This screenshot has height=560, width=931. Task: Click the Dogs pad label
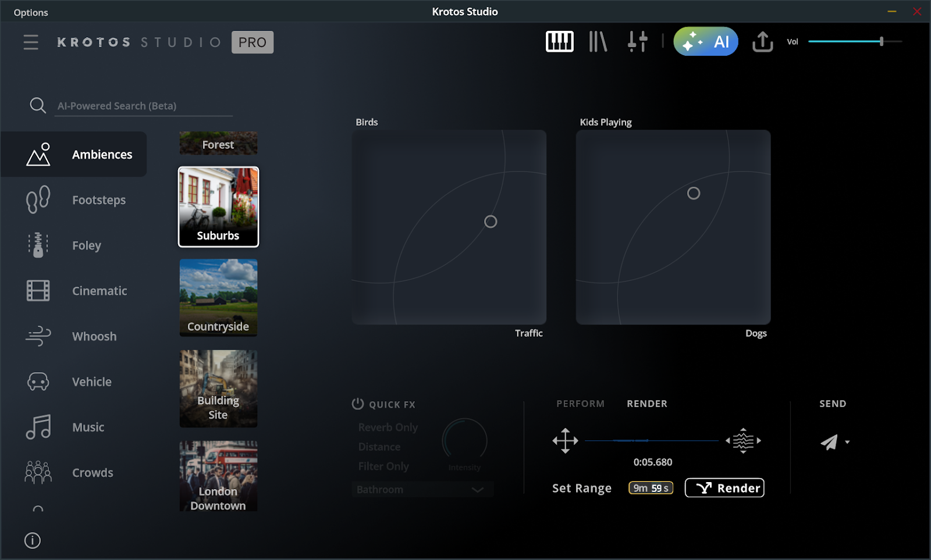point(756,333)
